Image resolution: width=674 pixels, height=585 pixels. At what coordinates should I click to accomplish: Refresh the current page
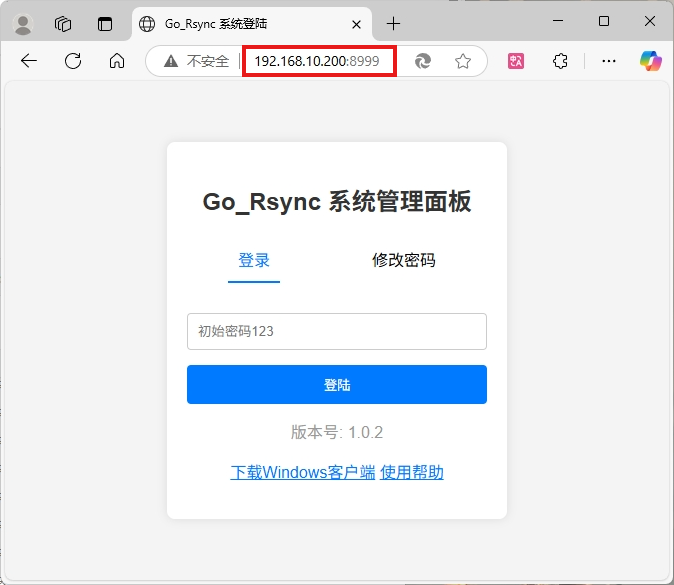[73, 61]
